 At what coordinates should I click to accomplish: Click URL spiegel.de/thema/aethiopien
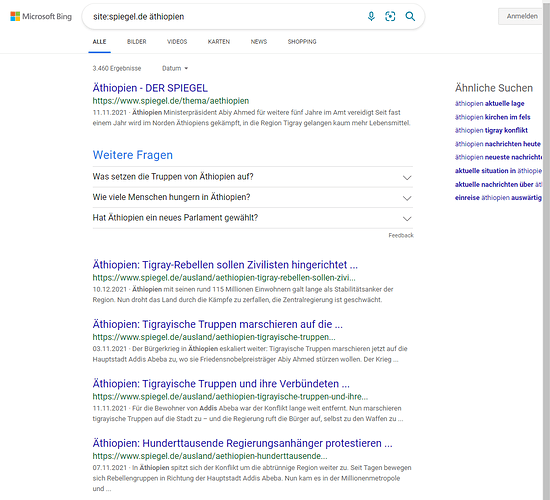pyautogui.click(x=171, y=101)
